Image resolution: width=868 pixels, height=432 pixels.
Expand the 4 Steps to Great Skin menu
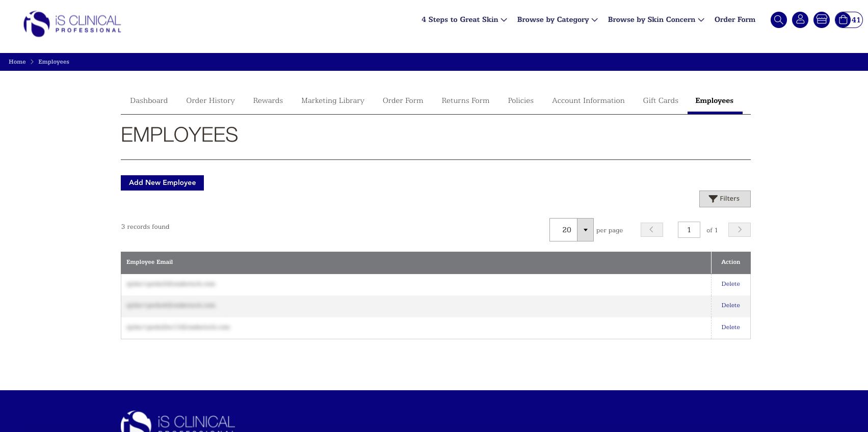coord(464,19)
